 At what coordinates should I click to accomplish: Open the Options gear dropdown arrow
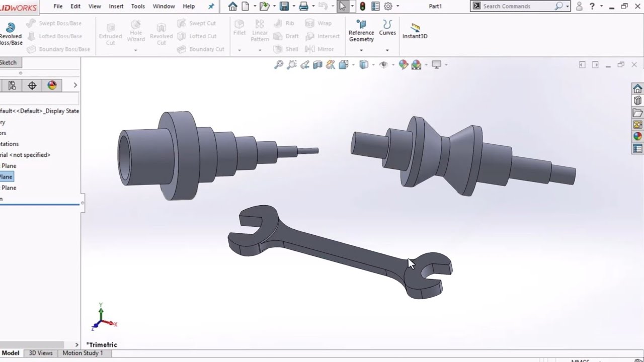[397, 7]
